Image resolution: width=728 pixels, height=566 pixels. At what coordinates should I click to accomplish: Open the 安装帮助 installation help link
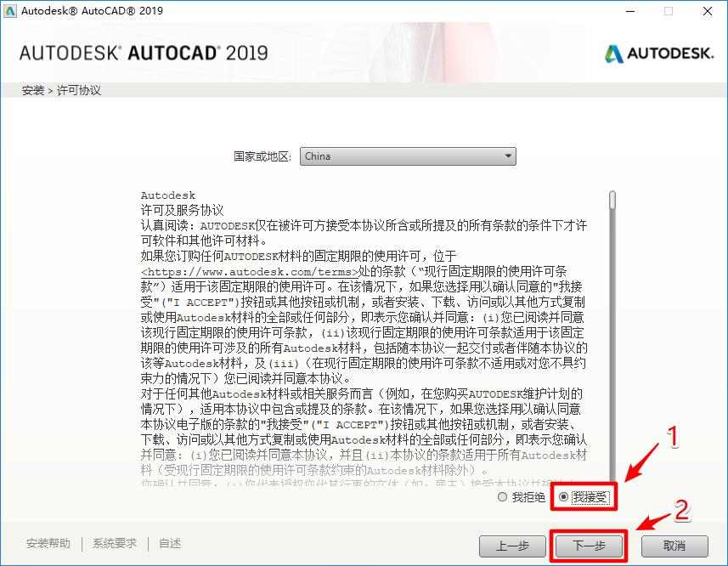48,543
